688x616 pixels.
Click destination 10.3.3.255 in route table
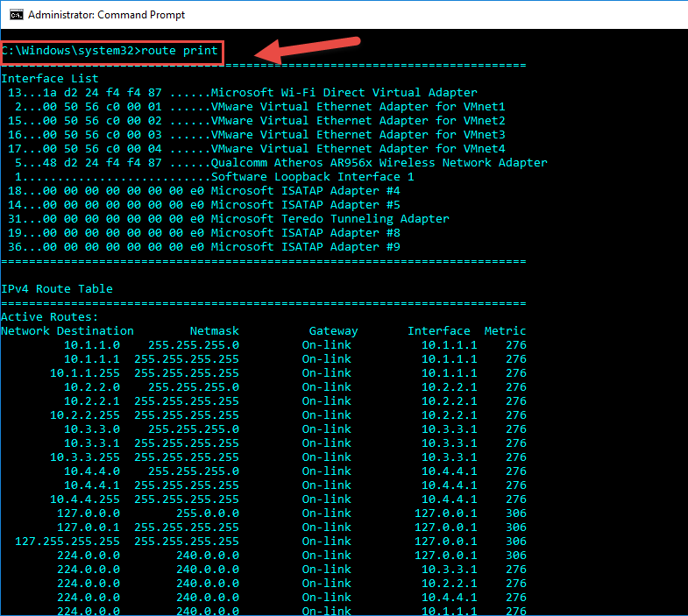(85, 457)
